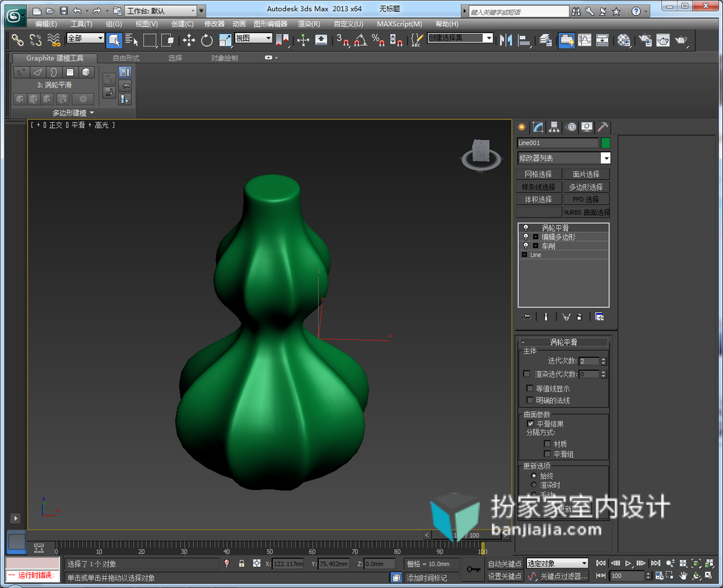This screenshot has width=723, height=588.
Task: Enable the 等值线显示 checkbox
Action: click(x=530, y=388)
